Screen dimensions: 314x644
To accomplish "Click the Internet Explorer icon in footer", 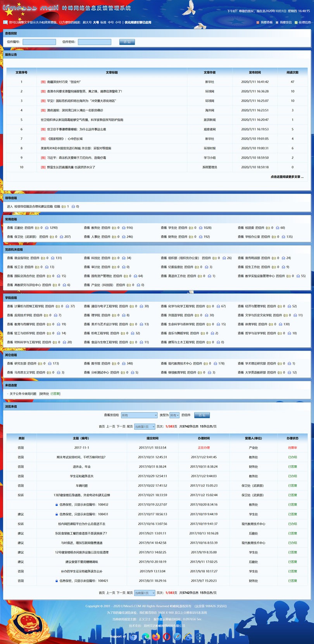I will (188, 636).
